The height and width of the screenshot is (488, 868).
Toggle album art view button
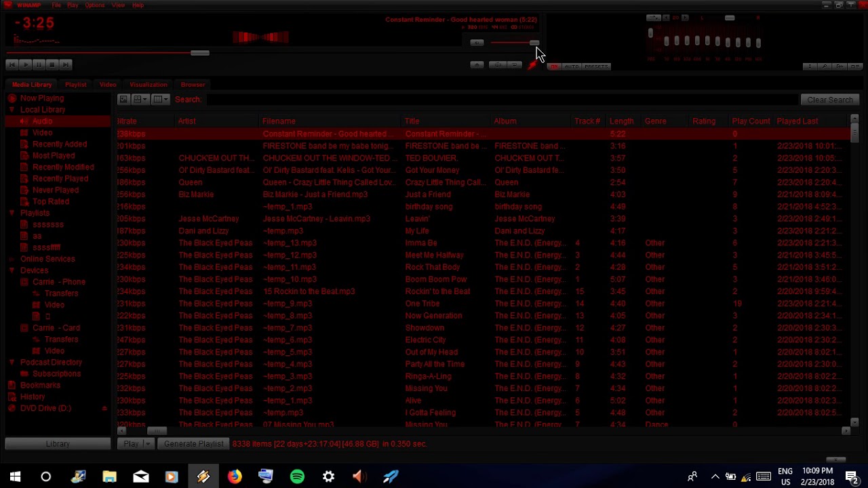click(x=123, y=100)
